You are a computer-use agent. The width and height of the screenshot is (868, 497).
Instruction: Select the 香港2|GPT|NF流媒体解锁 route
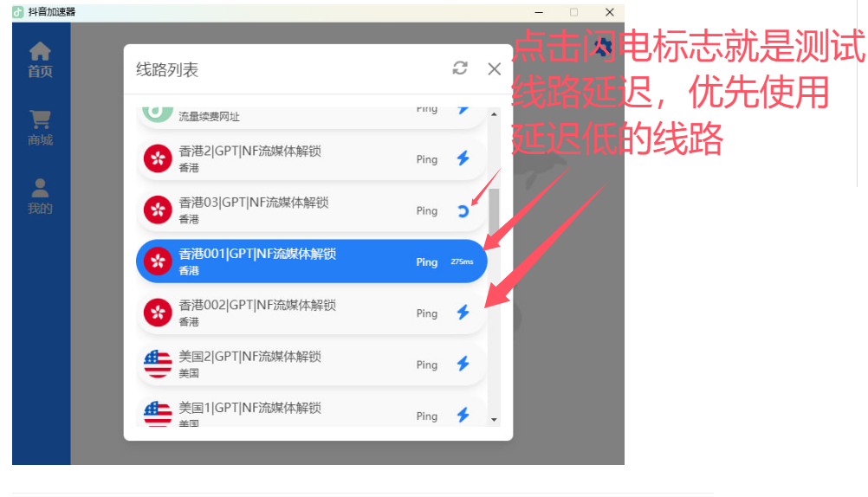311,158
